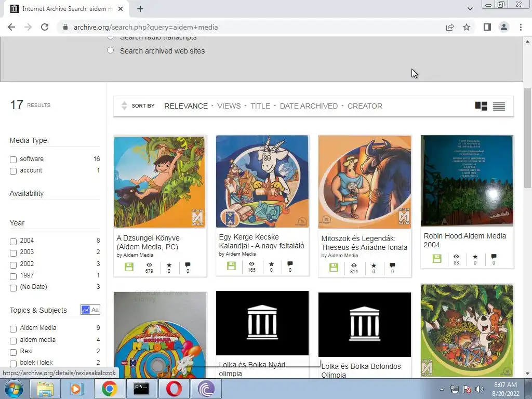
Task: Click the address bar URL field
Action: pyautogui.click(x=250, y=27)
